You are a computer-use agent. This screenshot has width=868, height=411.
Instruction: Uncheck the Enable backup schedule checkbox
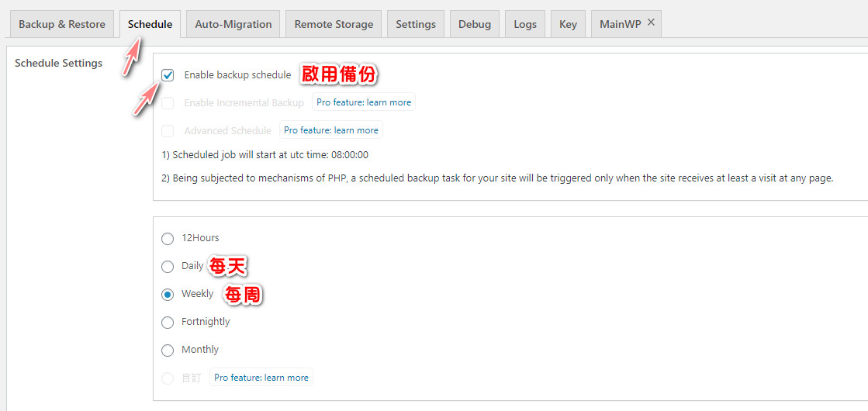[168, 75]
